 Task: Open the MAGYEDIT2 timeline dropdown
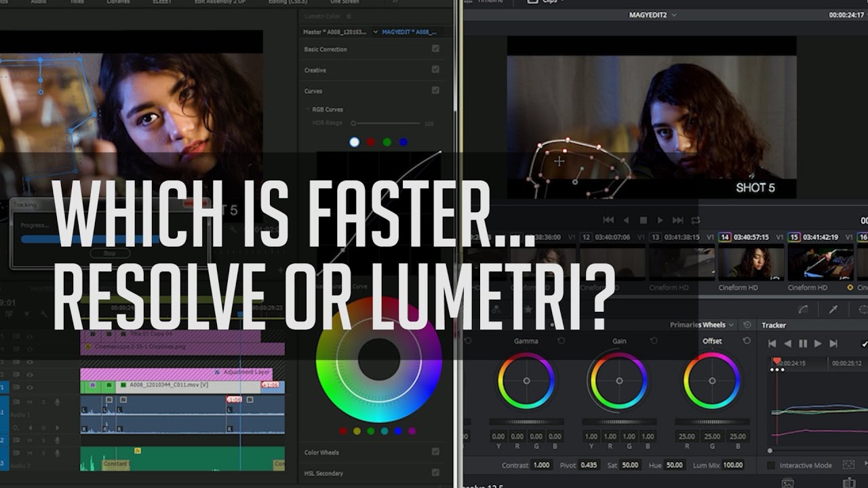click(674, 15)
